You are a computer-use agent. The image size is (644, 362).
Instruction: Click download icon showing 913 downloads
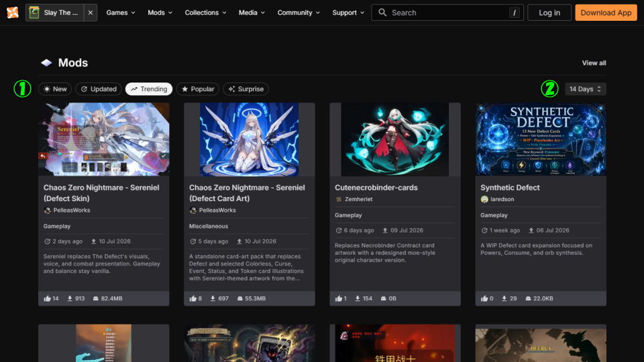point(70,298)
